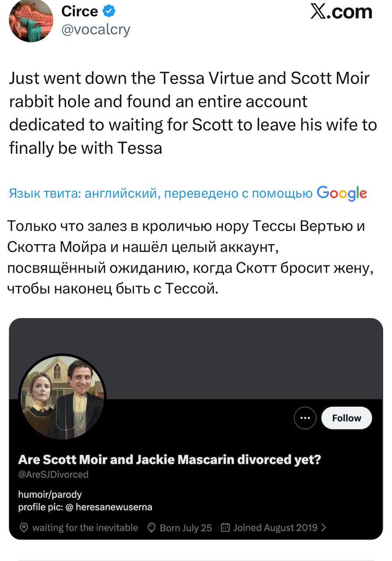Click the X.com logo
Image resolution: width=392 pixels, height=561 pixels.
point(341,12)
